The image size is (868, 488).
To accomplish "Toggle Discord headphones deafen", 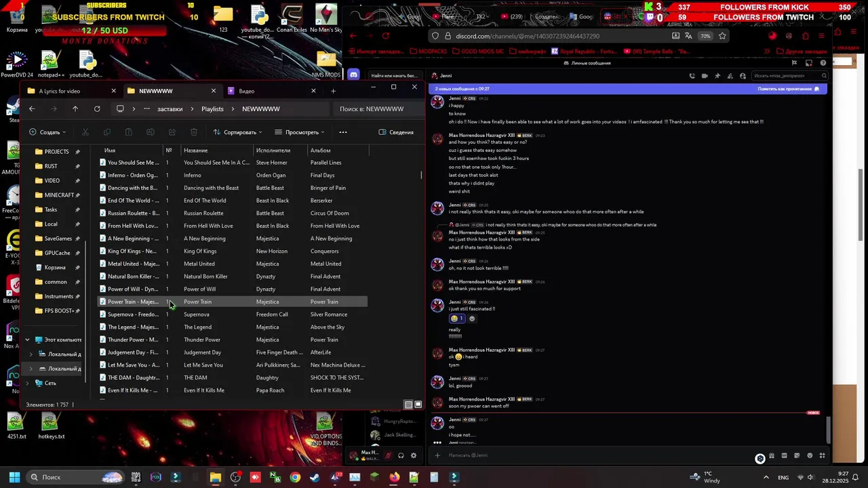I will click(401, 455).
